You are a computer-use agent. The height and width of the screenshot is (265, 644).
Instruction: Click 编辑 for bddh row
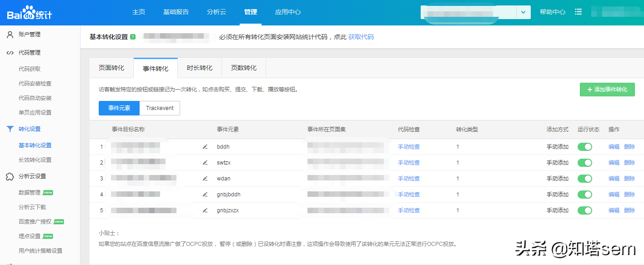[x=614, y=147]
